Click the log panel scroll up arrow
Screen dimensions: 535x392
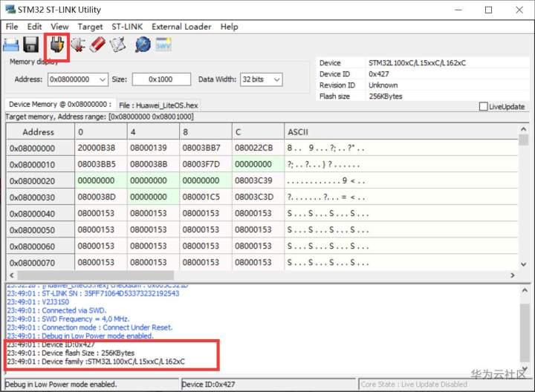tap(525, 290)
